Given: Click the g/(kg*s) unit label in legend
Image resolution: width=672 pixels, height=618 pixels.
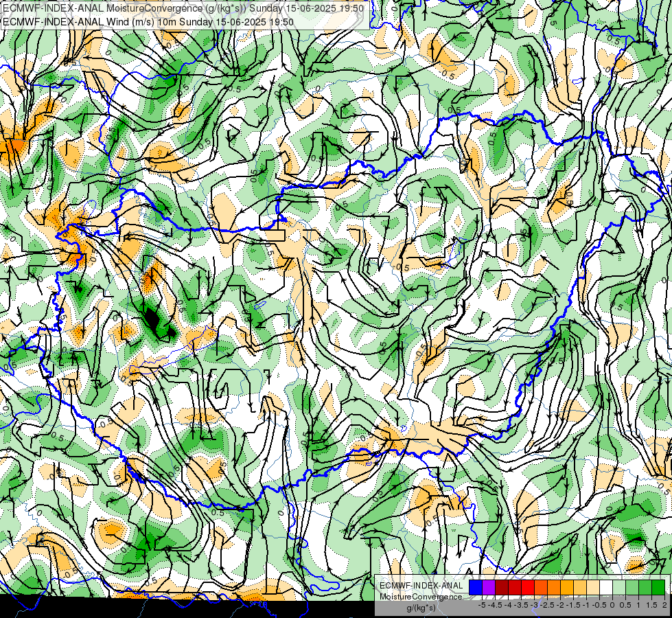Looking at the screenshot, I should (421, 608).
